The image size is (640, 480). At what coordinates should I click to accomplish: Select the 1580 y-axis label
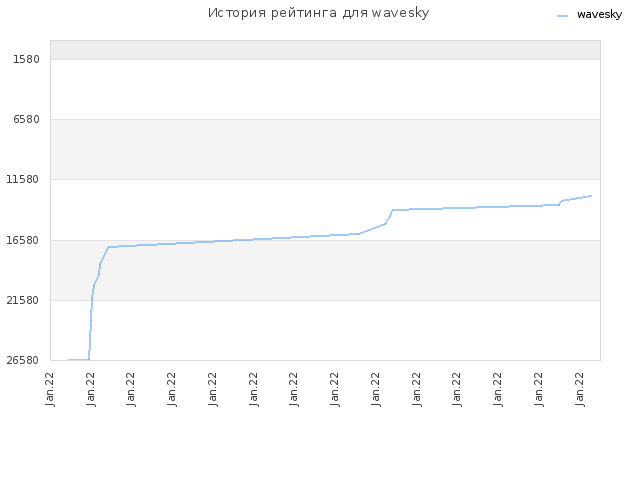pos(27,60)
